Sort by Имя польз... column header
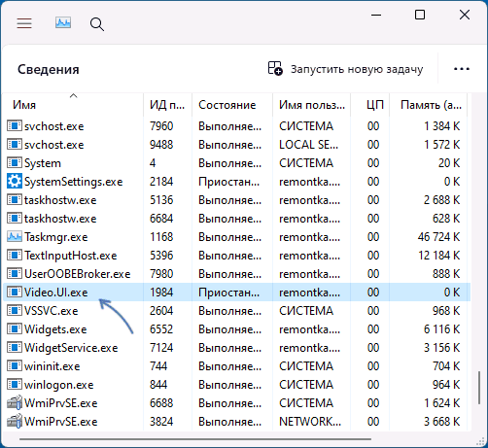The image size is (488, 448). tap(312, 105)
